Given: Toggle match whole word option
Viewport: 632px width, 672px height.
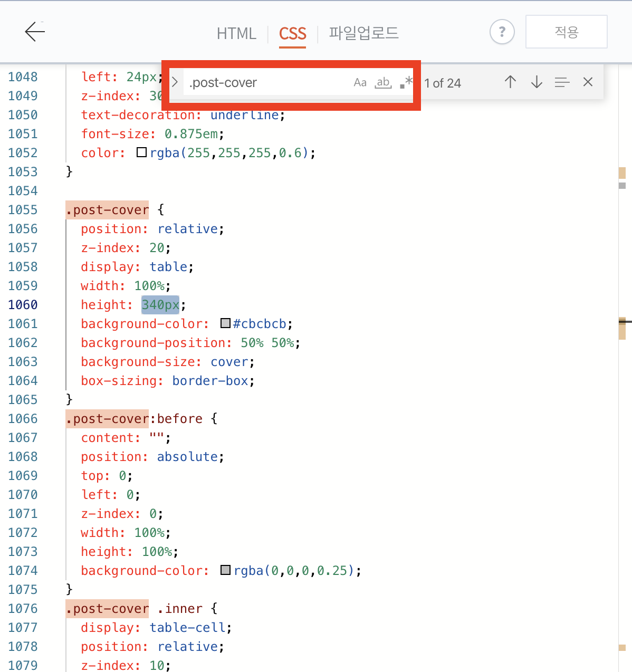Looking at the screenshot, I should (383, 82).
